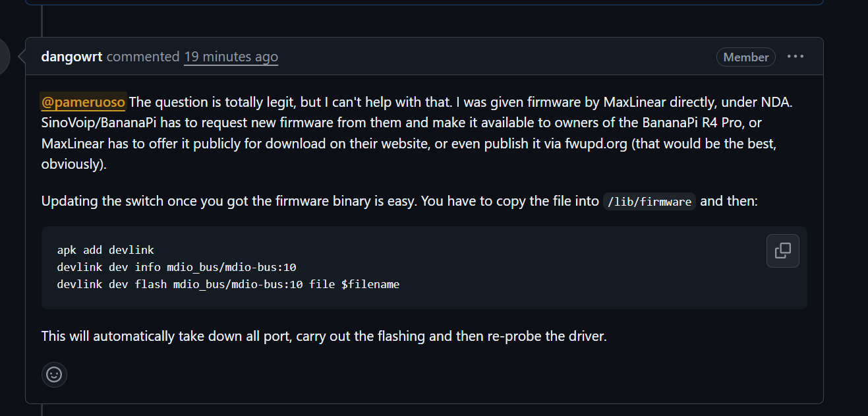Click the Member badge label
Image resolution: width=868 pixels, height=416 pixels.
pos(745,57)
